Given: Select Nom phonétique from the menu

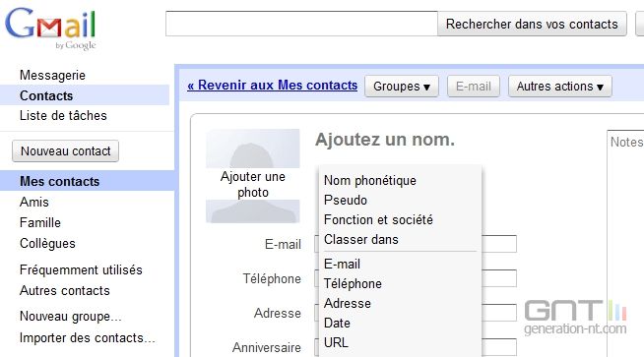Looking at the screenshot, I should (370, 181).
